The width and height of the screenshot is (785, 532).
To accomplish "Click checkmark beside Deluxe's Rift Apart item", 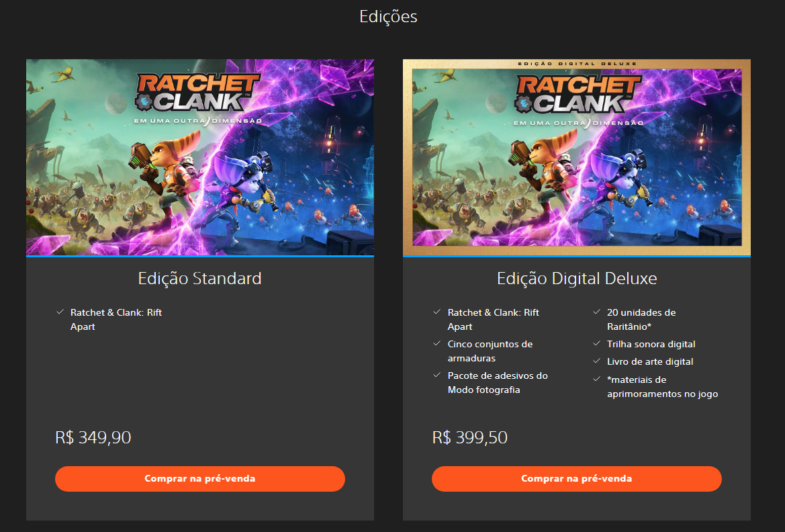I will point(436,312).
